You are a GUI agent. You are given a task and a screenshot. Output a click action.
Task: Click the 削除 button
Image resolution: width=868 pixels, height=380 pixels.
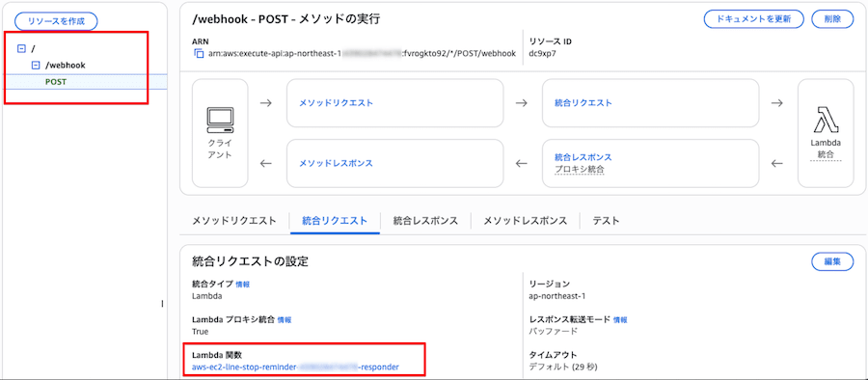click(x=832, y=18)
